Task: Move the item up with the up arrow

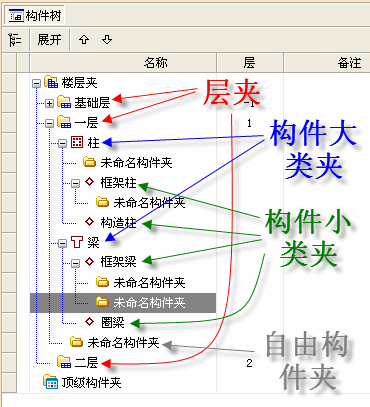Action: click(84, 40)
